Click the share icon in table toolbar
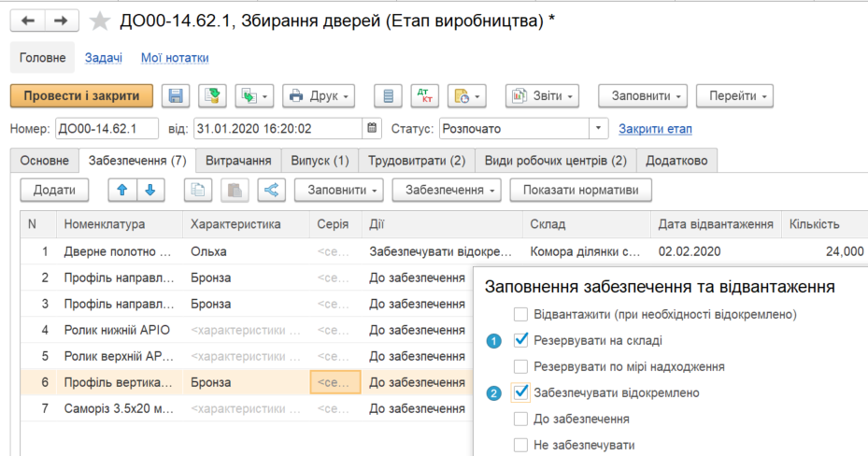The width and height of the screenshot is (868, 456). click(271, 190)
